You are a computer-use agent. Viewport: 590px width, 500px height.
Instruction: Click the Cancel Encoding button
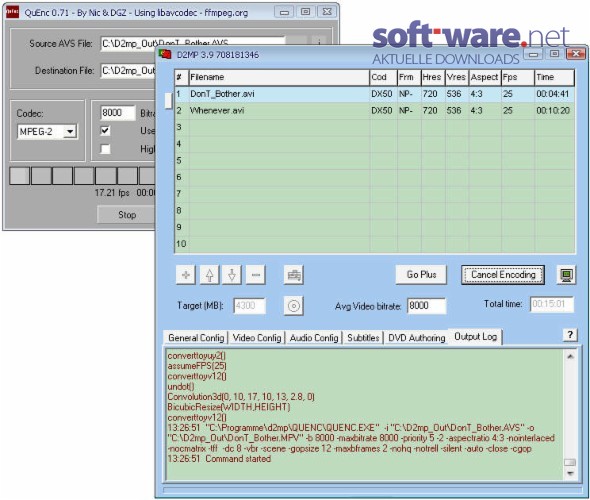[x=503, y=275]
